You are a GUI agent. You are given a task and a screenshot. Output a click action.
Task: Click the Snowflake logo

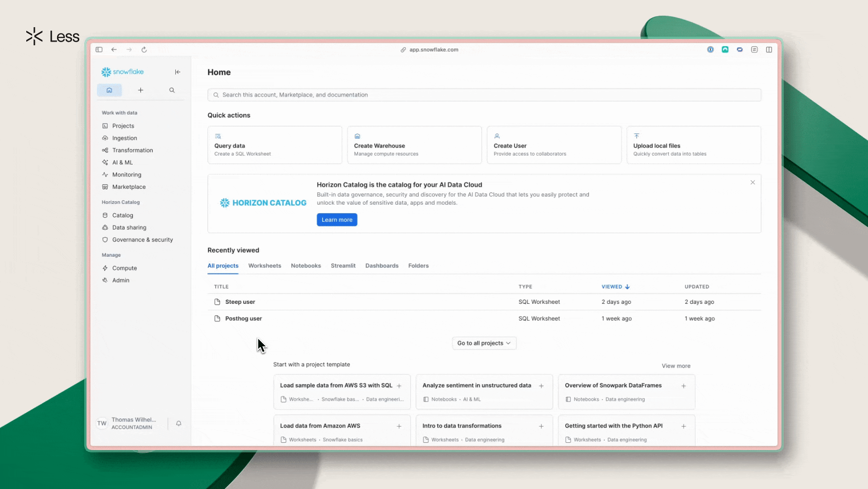122,72
